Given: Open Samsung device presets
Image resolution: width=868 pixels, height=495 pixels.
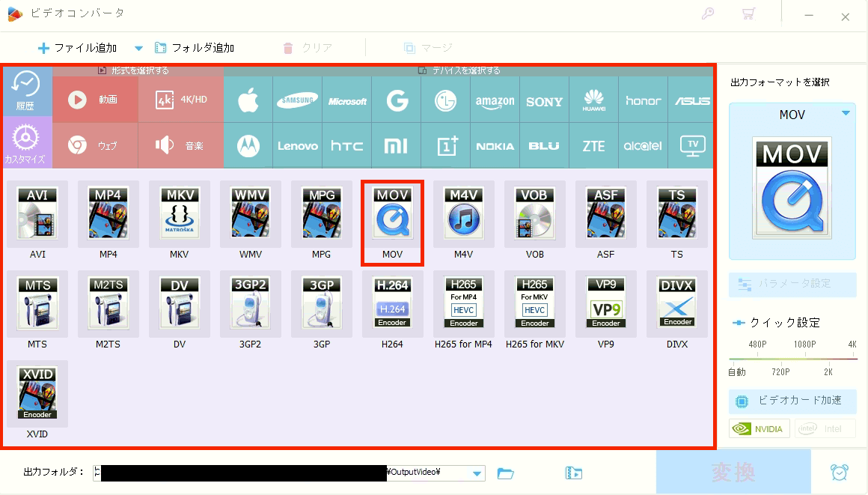Looking at the screenshot, I should [297, 100].
